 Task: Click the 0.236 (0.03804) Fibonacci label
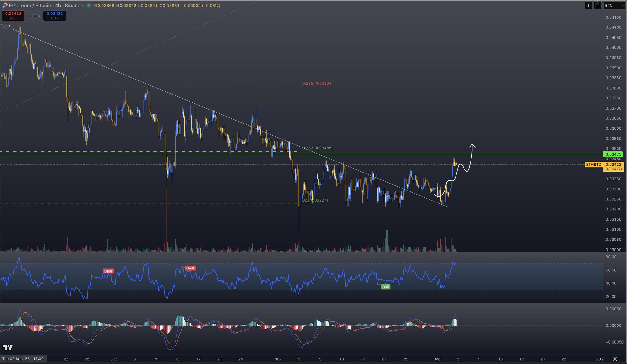pyautogui.click(x=317, y=84)
